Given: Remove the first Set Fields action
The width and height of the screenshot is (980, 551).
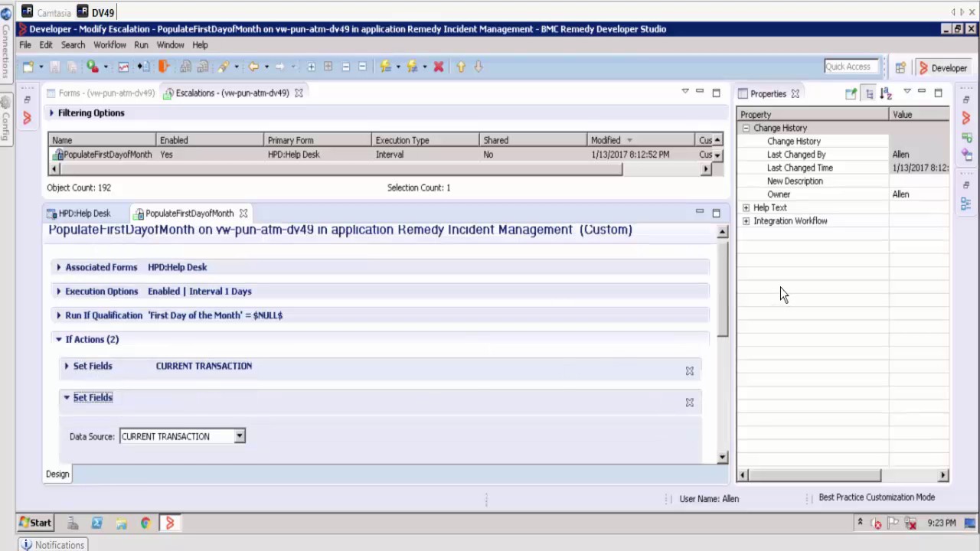Looking at the screenshot, I should click(x=690, y=371).
